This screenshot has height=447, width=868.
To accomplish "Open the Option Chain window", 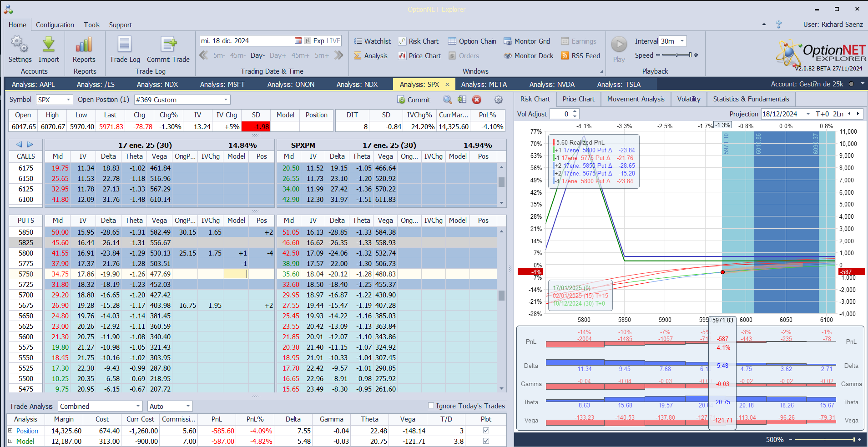I will [x=472, y=41].
